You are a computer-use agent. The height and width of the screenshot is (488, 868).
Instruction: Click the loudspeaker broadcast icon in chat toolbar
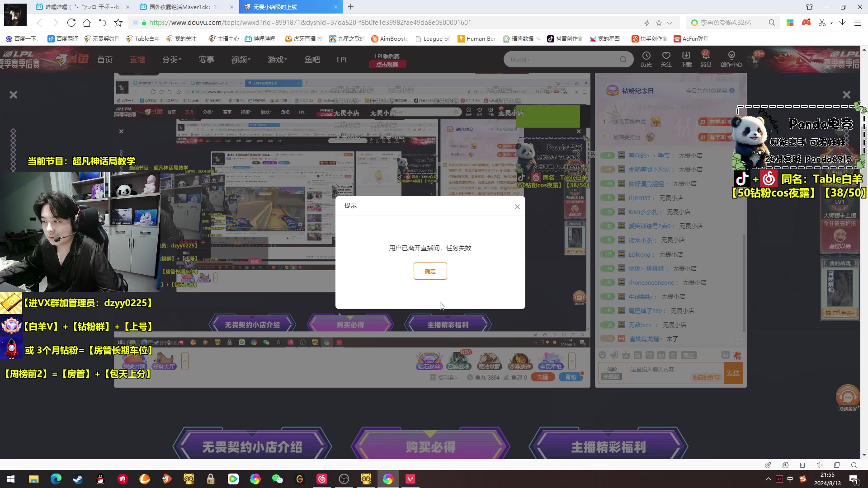coord(614,355)
